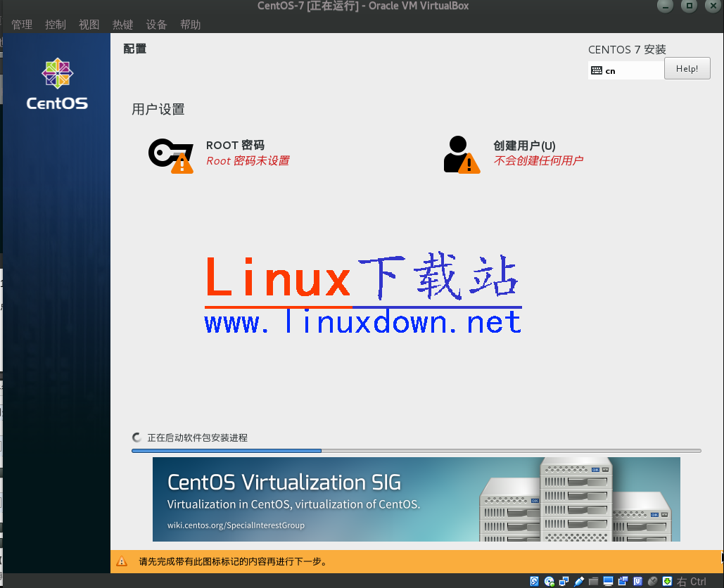Click the CENTOS 7 安装 title
724x588 pixels.
point(627,49)
